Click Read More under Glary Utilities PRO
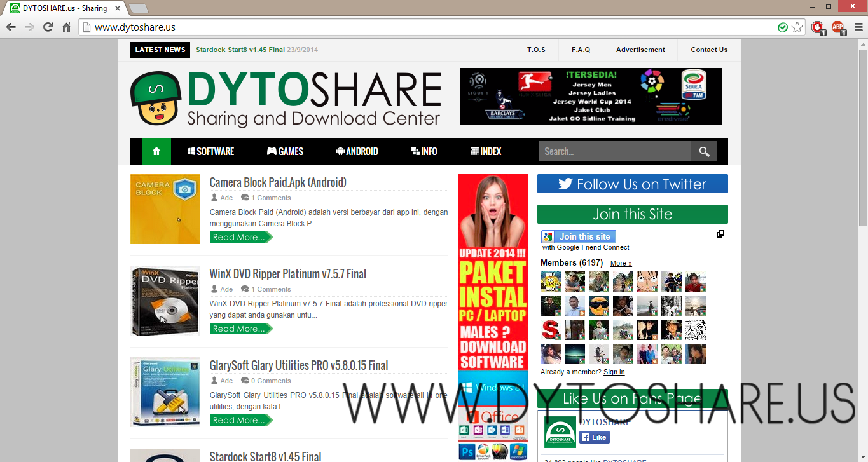 241,420
